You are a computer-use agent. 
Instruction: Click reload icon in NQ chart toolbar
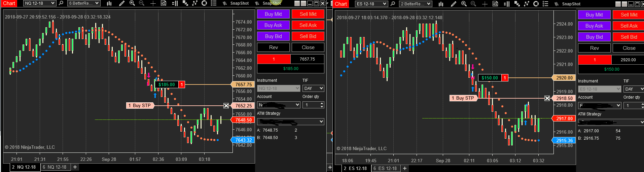204,3
